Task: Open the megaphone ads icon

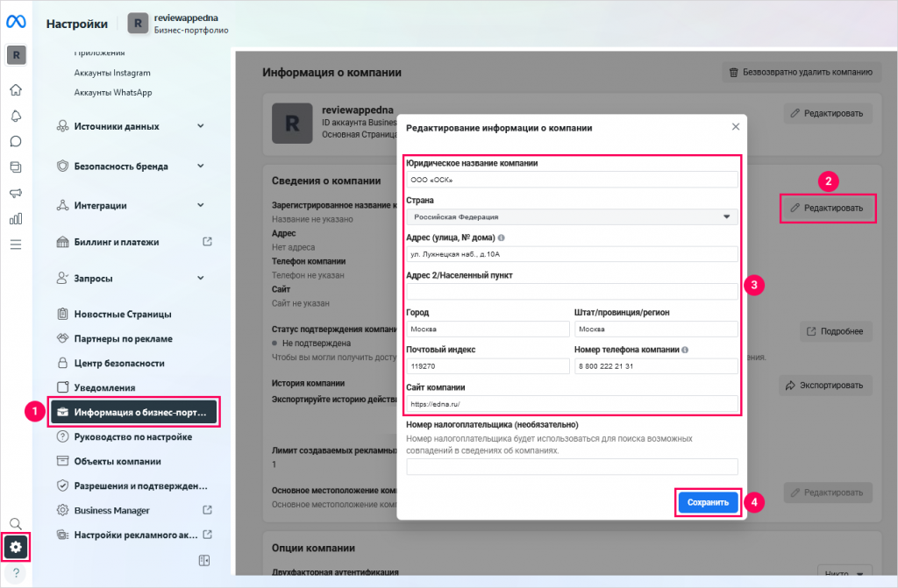Action: [16, 193]
